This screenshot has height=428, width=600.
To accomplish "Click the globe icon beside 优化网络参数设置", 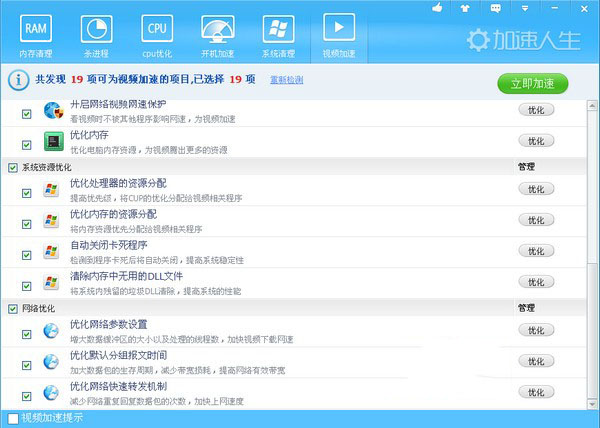I will coord(51,331).
